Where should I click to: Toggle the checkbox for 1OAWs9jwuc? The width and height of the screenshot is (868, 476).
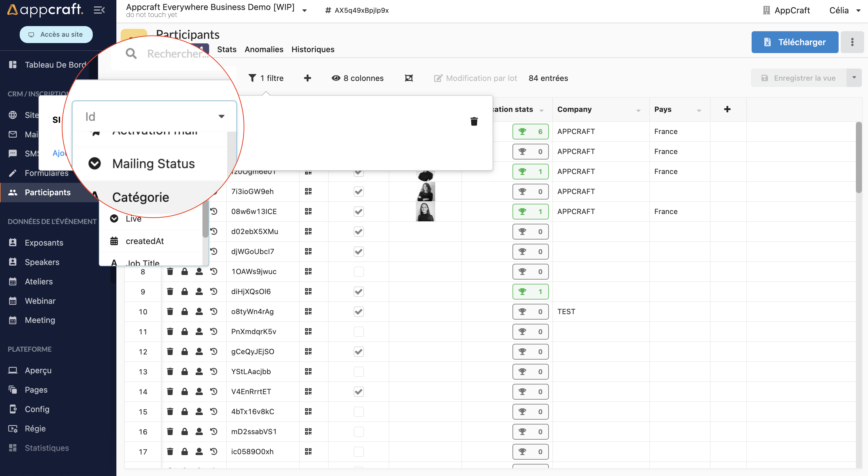pyautogui.click(x=359, y=271)
